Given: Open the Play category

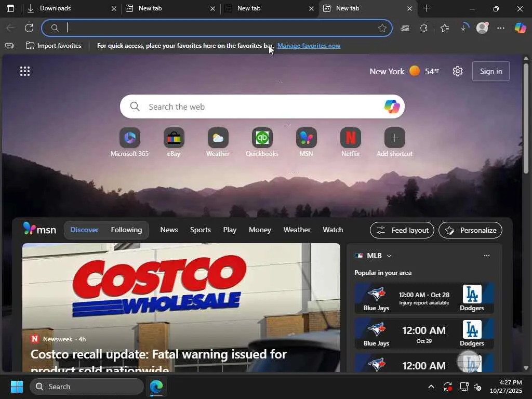Looking at the screenshot, I should click(x=230, y=230).
